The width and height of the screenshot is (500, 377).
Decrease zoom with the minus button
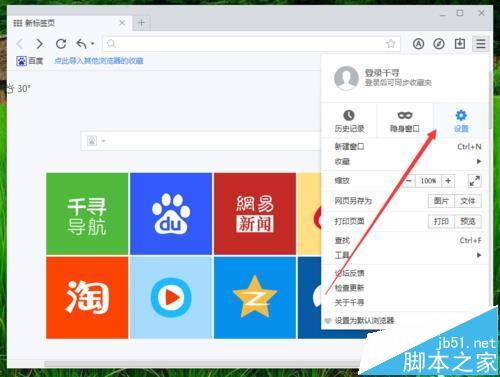pos(409,181)
